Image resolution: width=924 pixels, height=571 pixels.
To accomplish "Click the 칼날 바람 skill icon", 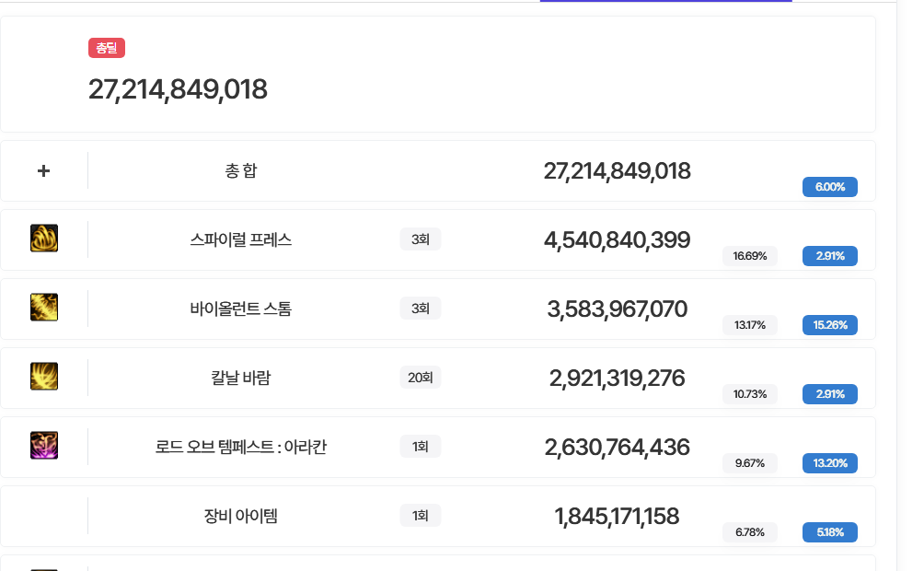I will 44,377.
